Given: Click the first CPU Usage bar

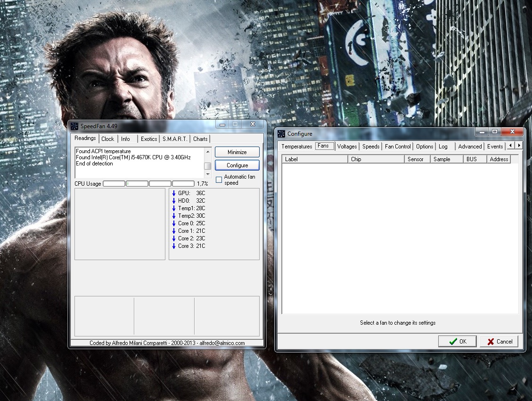Looking at the screenshot, I should [114, 184].
